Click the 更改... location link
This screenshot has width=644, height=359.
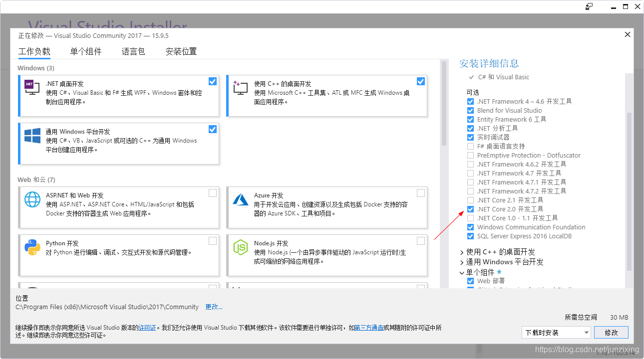(214, 307)
